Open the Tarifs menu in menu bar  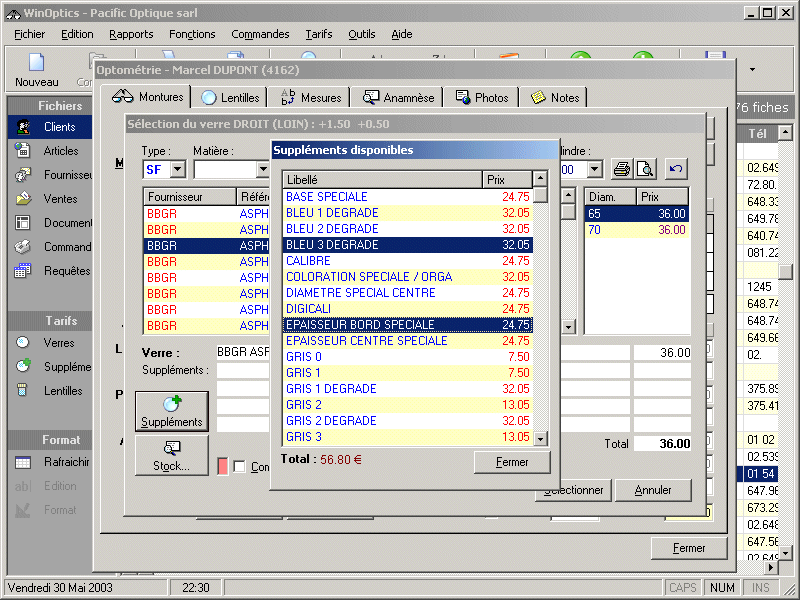pyautogui.click(x=318, y=34)
